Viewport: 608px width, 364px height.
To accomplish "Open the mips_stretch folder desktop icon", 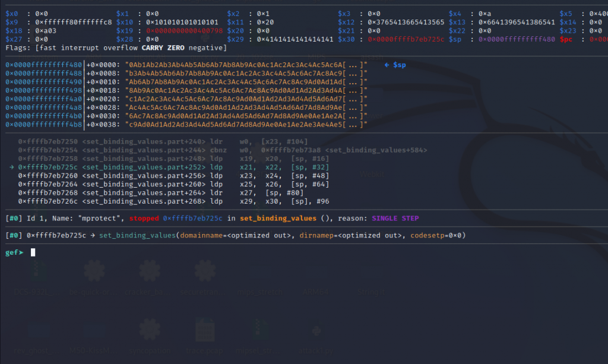I will click(259, 274).
